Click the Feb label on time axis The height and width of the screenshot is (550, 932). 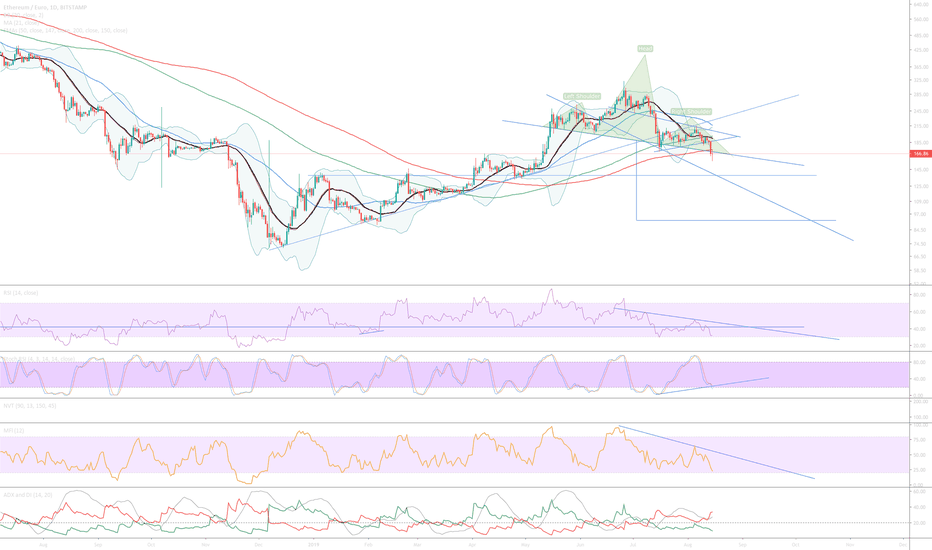tap(368, 545)
